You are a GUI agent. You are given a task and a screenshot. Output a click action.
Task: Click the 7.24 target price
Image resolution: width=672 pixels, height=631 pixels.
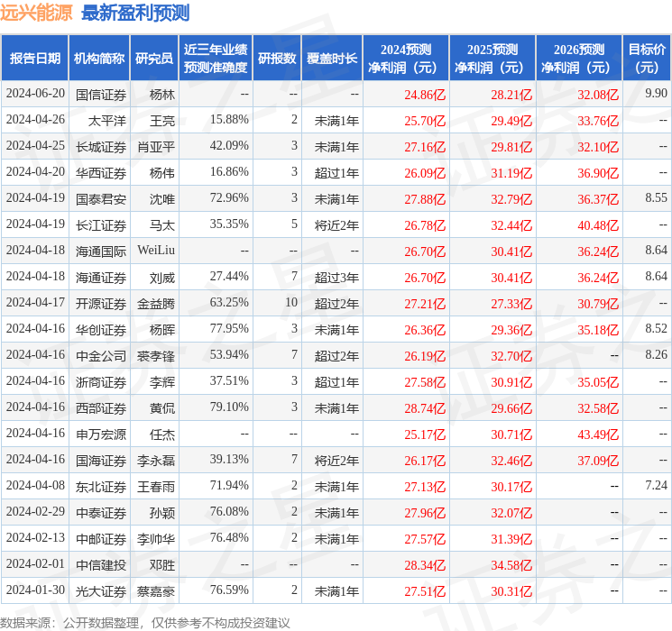pyautogui.click(x=656, y=485)
